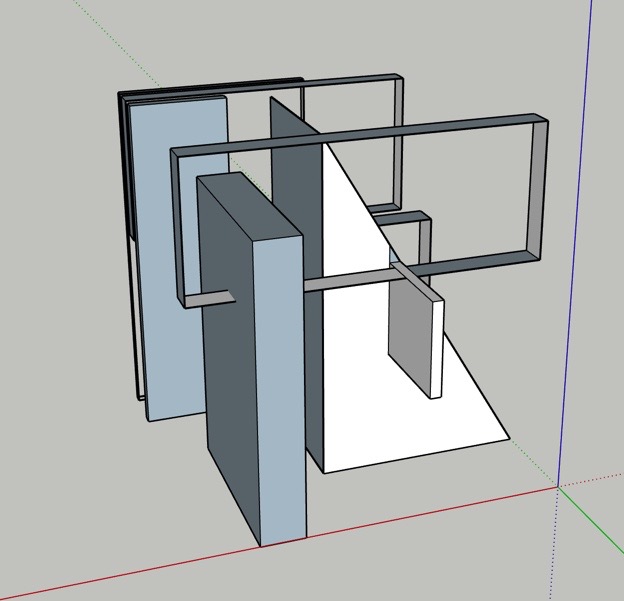This screenshot has height=601, width=624.
Task: Click the dotted red axis line right of origin
Action: coord(595,479)
